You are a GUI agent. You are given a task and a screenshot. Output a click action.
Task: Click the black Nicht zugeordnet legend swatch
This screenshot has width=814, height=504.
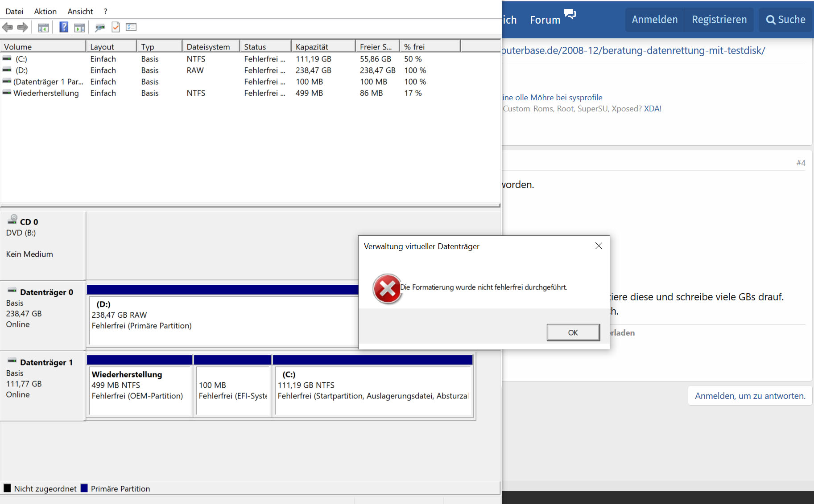coord(7,488)
